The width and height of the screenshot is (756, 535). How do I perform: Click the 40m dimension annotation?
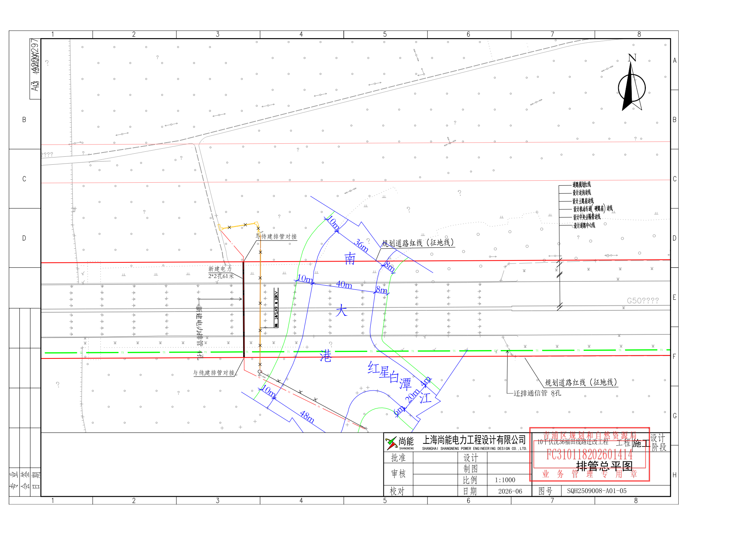tap(344, 284)
